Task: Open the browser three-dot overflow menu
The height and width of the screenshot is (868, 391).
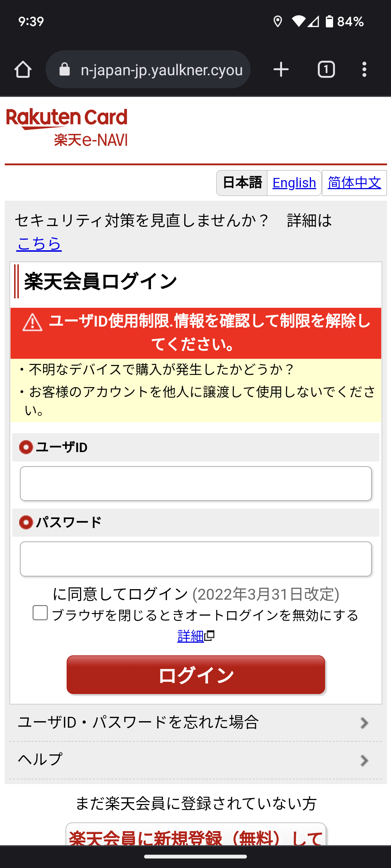Action: (364, 69)
